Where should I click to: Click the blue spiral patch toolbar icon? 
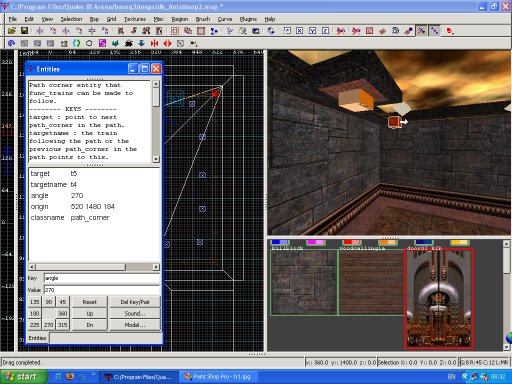tap(11, 43)
